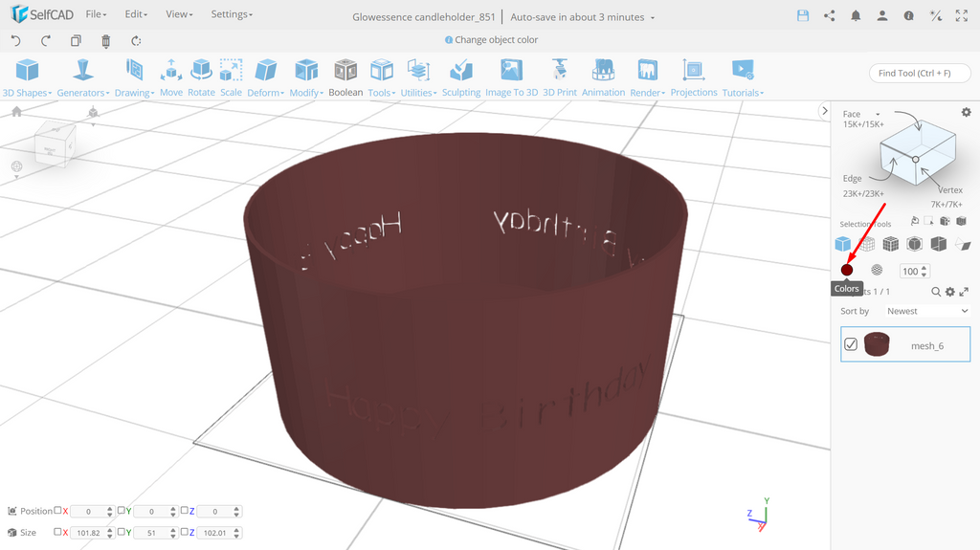Select the Rotate tool
980x550 pixels.
click(201, 78)
